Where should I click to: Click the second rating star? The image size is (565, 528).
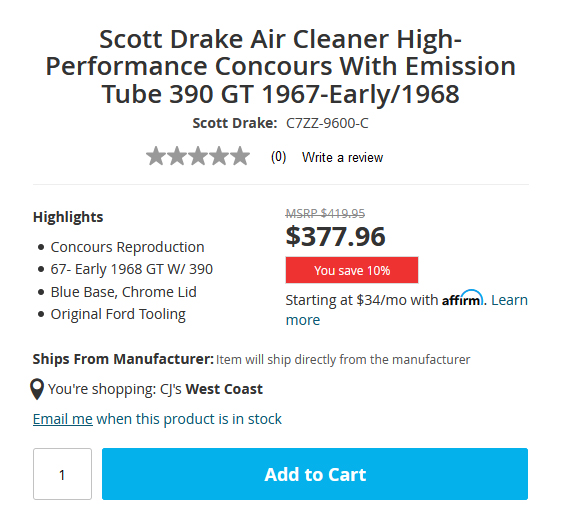point(177,156)
